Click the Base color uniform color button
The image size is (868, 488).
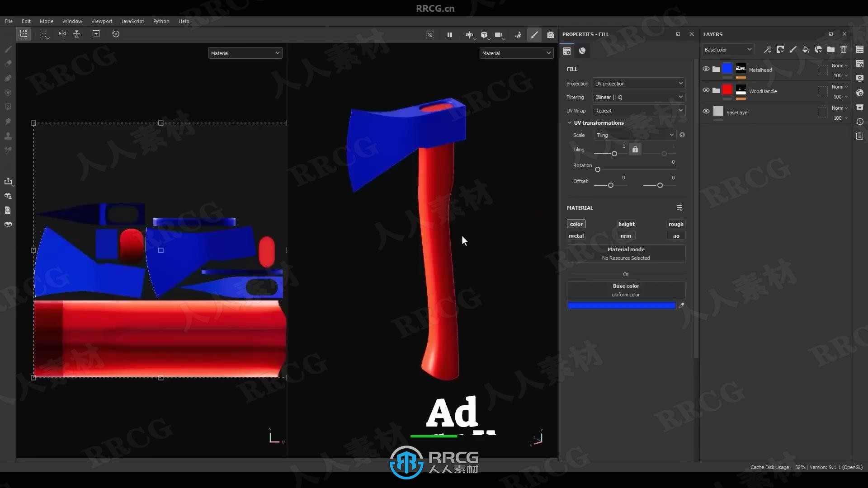coord(626,290)
